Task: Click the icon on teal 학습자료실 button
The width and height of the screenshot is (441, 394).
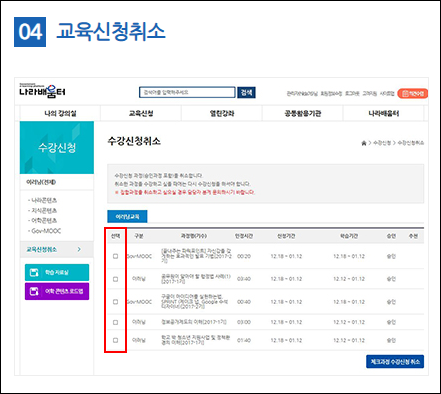Action: pos(34,272)
